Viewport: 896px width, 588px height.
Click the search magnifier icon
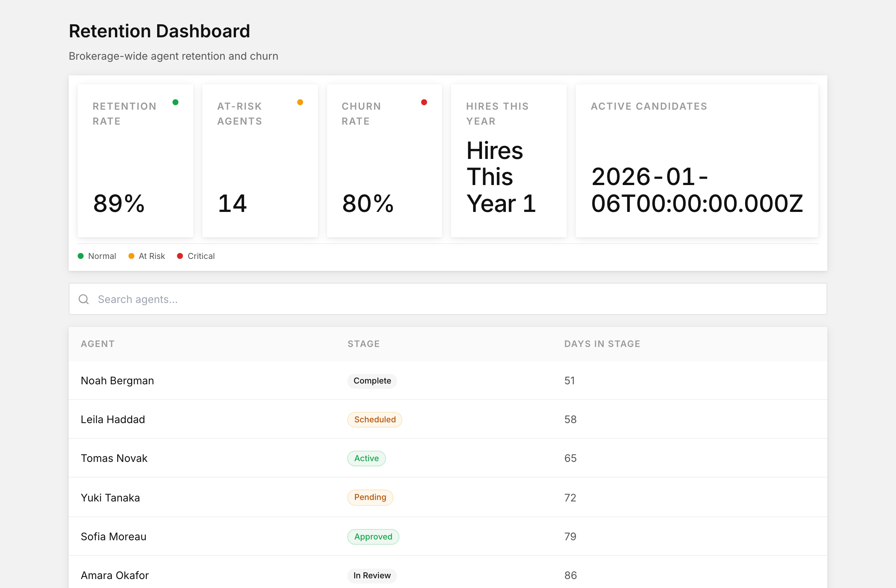84,299
